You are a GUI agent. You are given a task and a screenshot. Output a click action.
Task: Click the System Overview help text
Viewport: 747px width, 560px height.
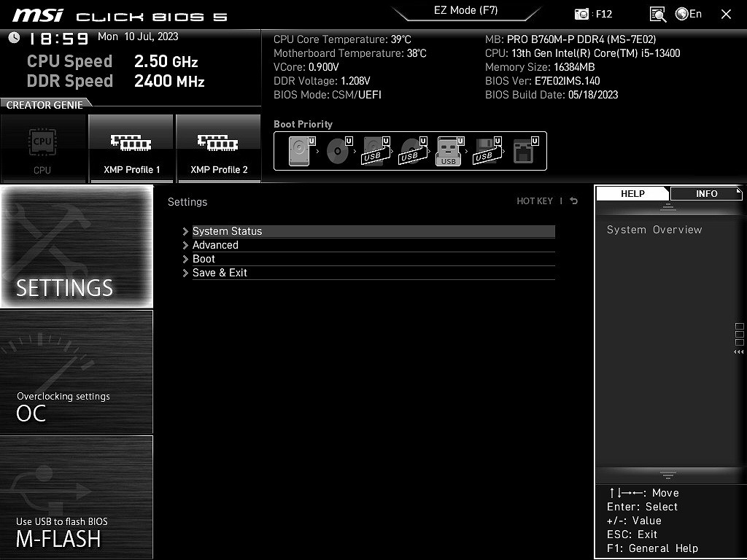(654, 230)
